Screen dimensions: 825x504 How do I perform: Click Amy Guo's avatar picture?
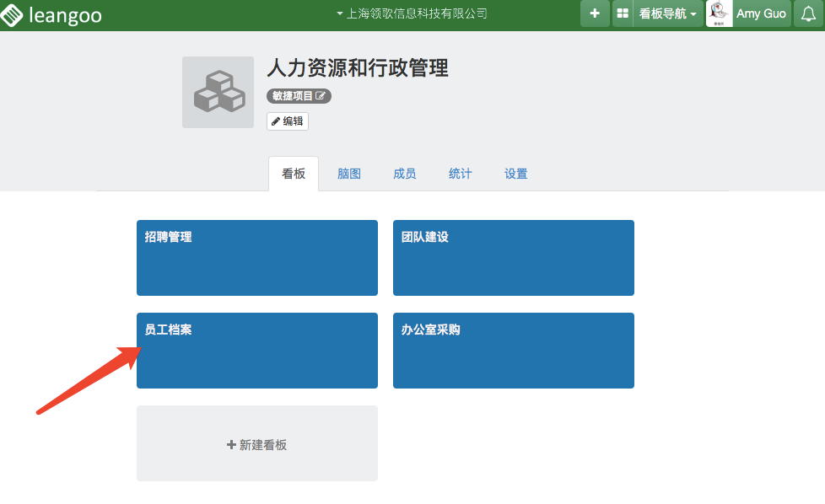719,13
